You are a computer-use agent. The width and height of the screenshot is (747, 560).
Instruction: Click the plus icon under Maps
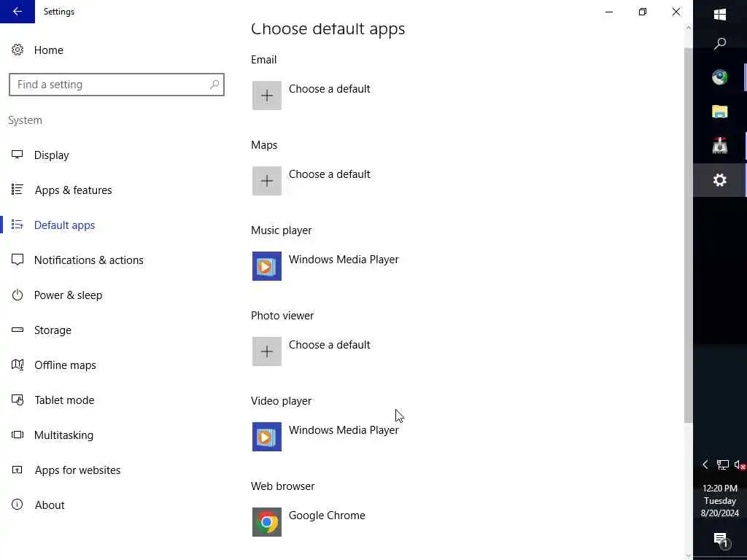[x=267, y=181]
